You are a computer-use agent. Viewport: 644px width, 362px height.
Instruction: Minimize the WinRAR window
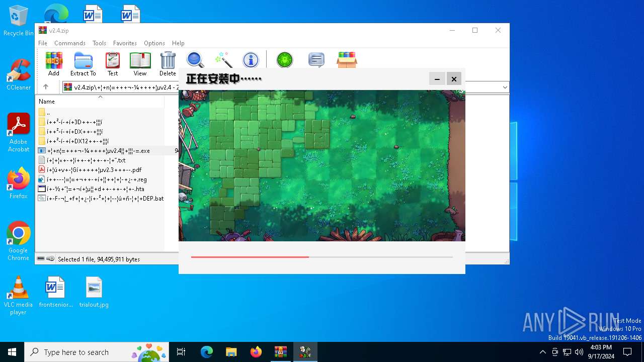pyautogui.click(x=452, y=30)
